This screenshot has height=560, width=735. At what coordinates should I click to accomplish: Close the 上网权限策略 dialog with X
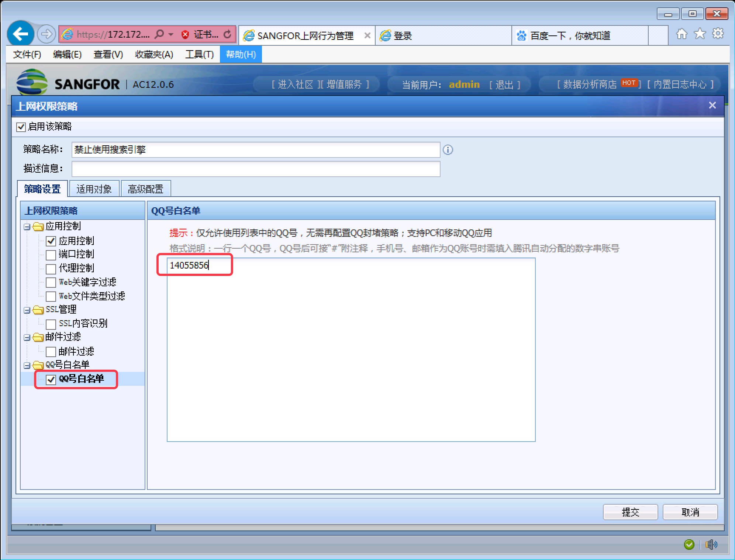[712, 106]
